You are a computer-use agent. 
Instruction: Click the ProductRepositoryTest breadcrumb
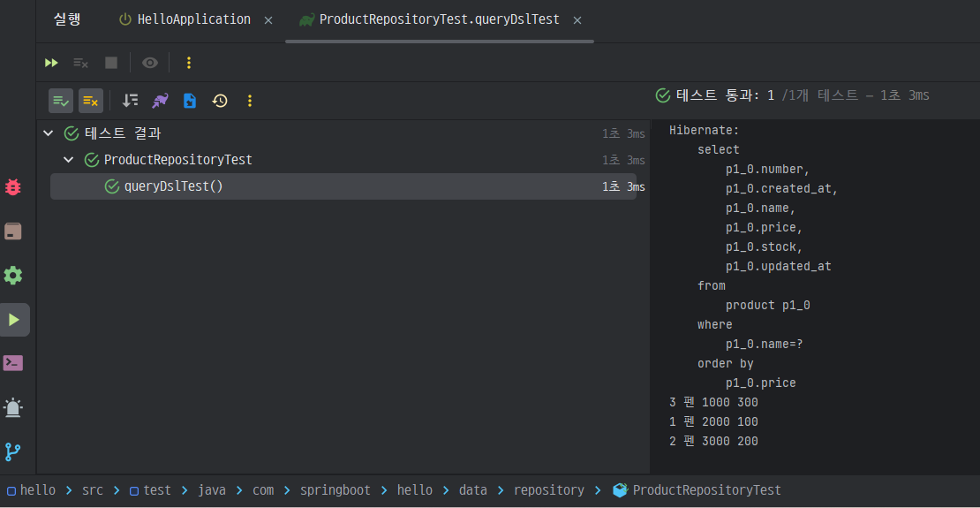(x=706, y=489)
